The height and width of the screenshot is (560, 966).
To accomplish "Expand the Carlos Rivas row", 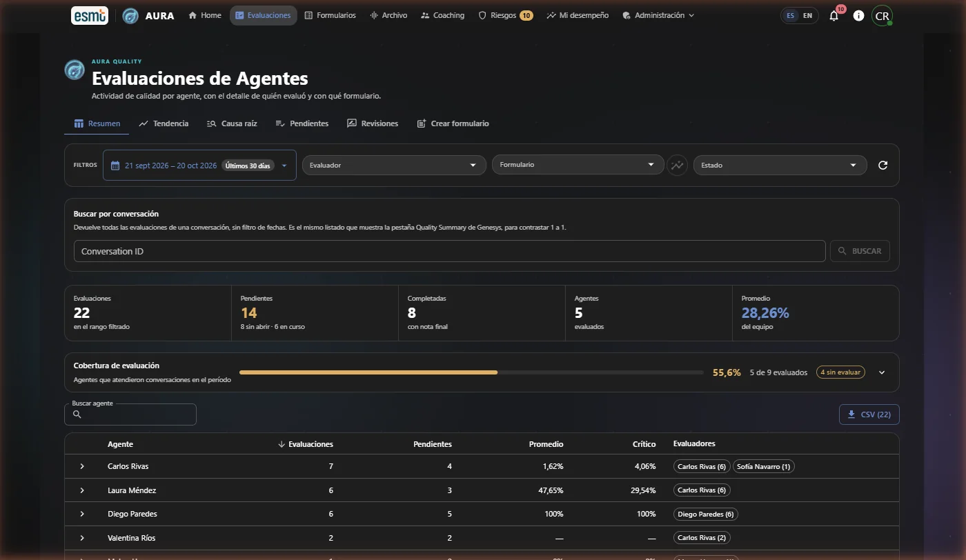I will point(82,467).
